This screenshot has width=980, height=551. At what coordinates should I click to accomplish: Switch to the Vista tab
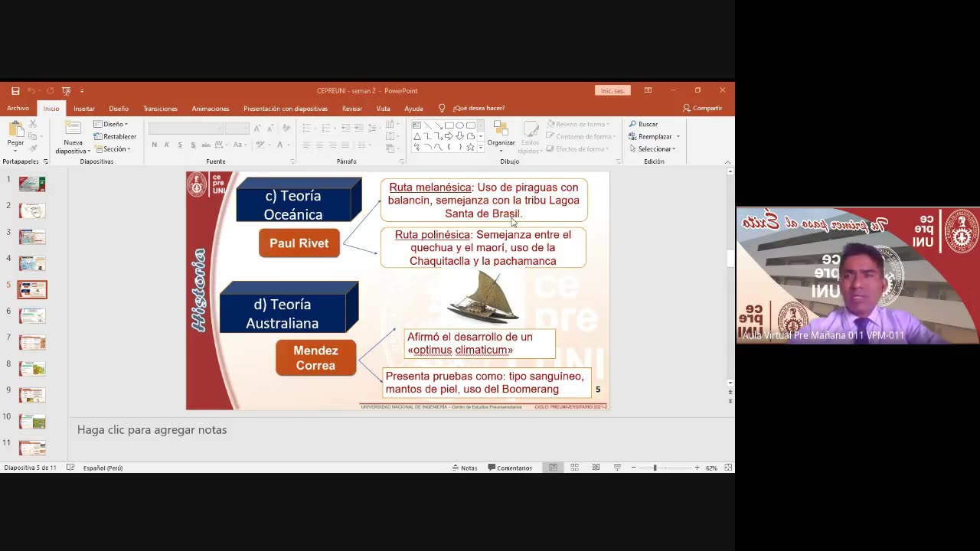(383, 108)
